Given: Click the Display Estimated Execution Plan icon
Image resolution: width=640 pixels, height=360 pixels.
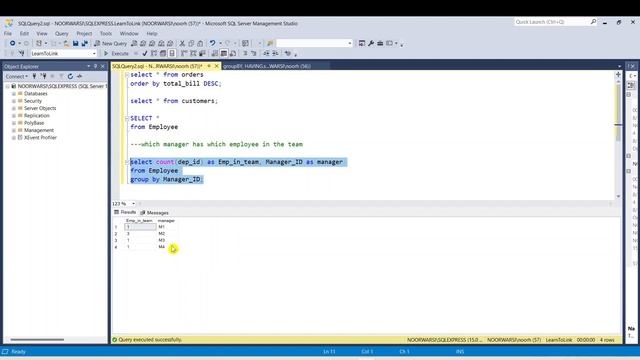Looking at the screenshot, I should coord(154,53).
